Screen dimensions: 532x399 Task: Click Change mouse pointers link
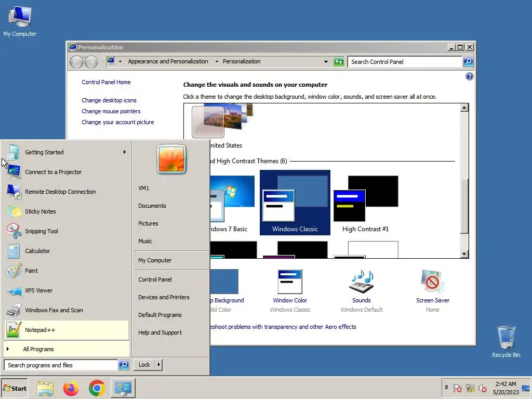111,111
